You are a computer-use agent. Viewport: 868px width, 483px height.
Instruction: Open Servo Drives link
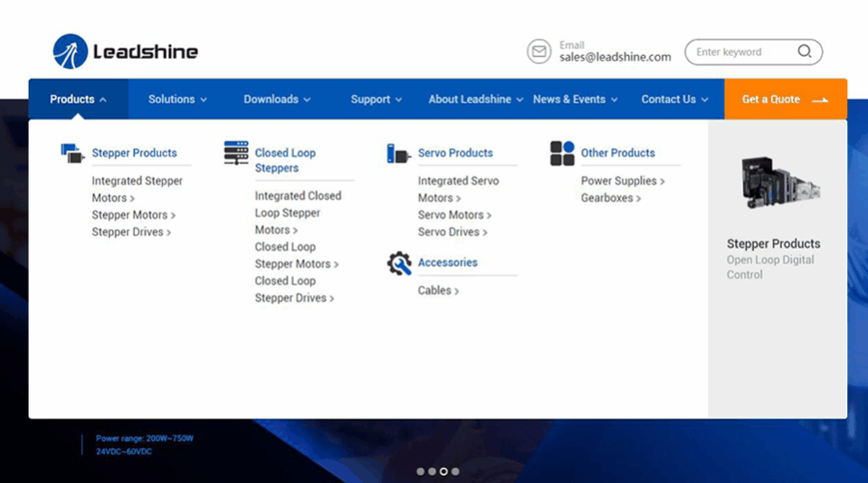453,232
